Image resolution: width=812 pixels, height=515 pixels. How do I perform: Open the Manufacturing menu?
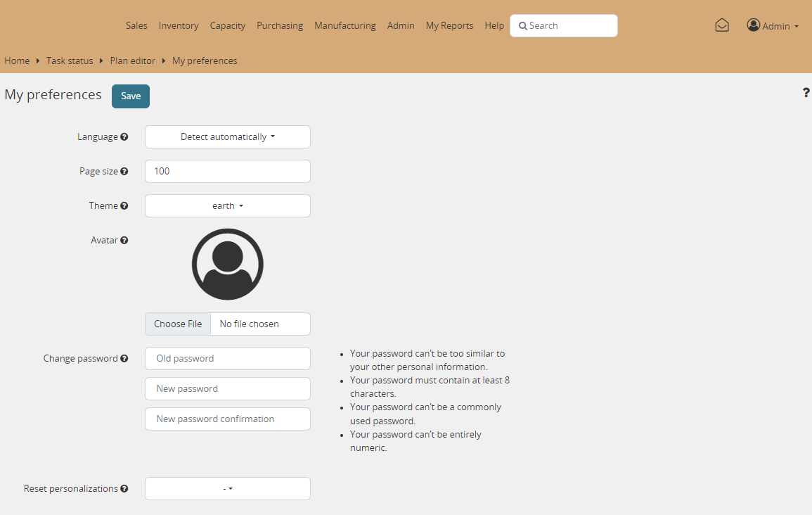pos(344,25)
